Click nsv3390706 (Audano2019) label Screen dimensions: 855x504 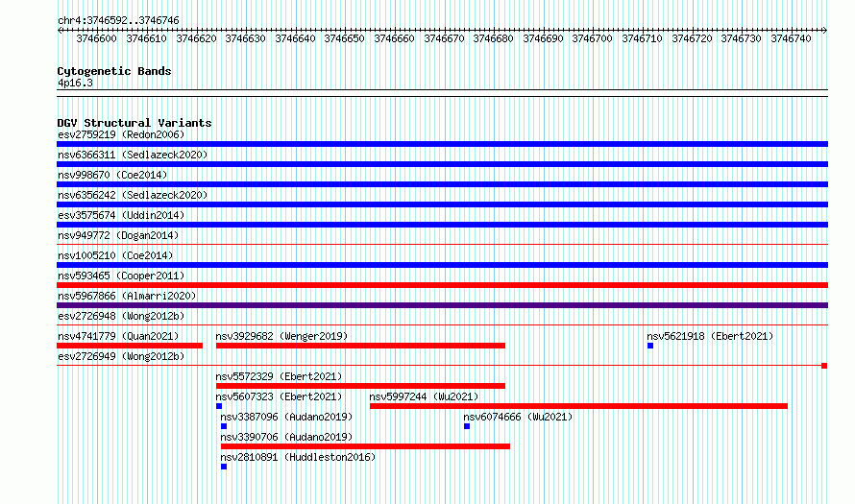[x=286, y=437]
